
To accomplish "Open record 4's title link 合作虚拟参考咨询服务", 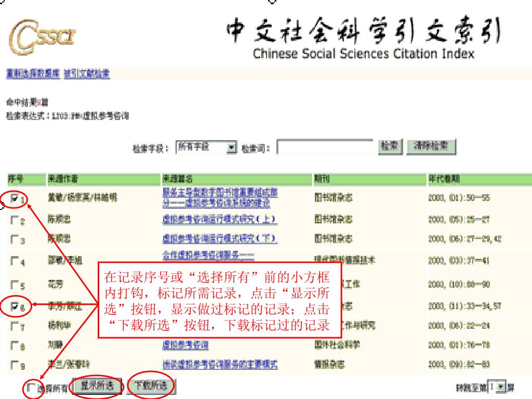I will coord(208,256).
